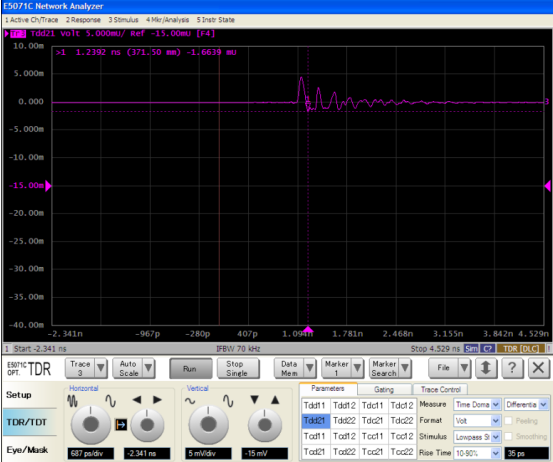Click the 5 mV/div vertical scale field

pyautogui.click(x=208, y=453)
